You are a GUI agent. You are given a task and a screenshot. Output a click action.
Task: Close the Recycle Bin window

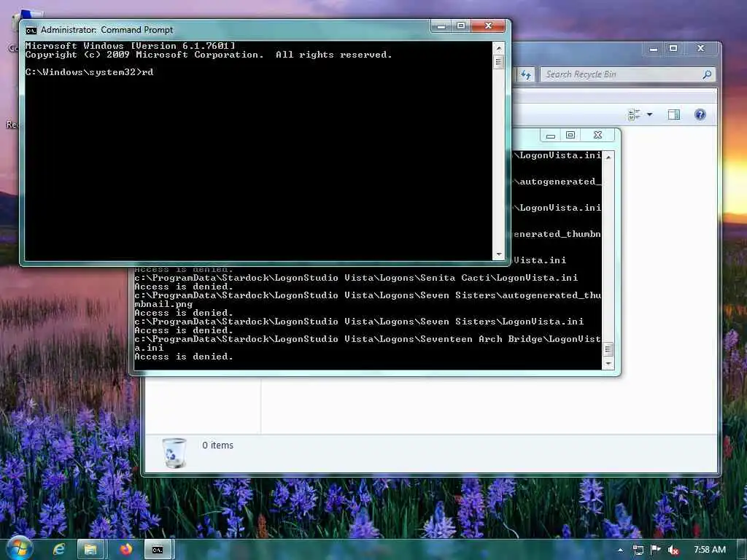701,48
